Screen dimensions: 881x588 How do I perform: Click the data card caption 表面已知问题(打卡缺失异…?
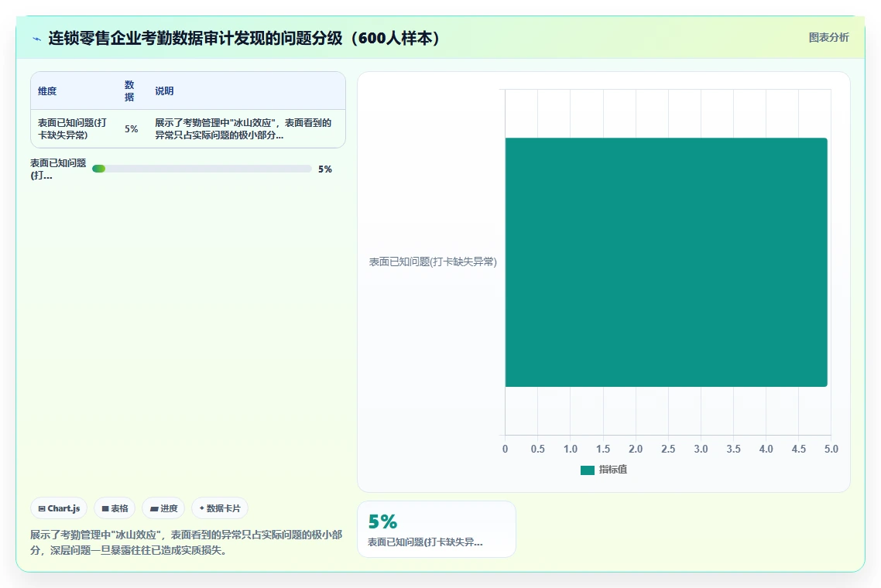(x=425, y=542)
